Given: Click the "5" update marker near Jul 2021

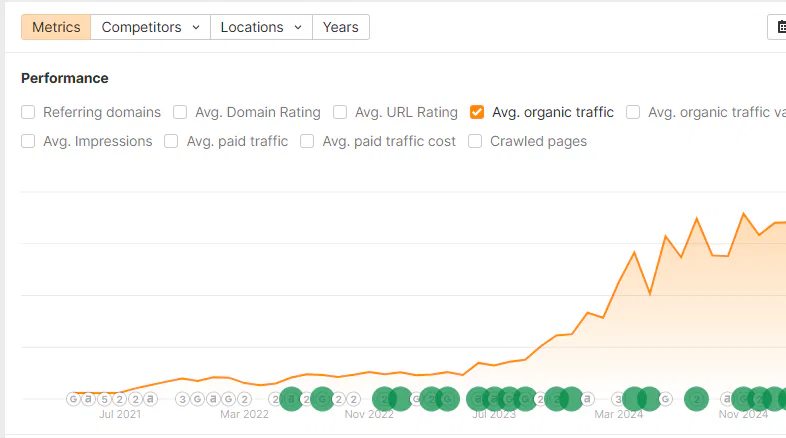Looking at the screenshot, I should (x=104, y=399).
